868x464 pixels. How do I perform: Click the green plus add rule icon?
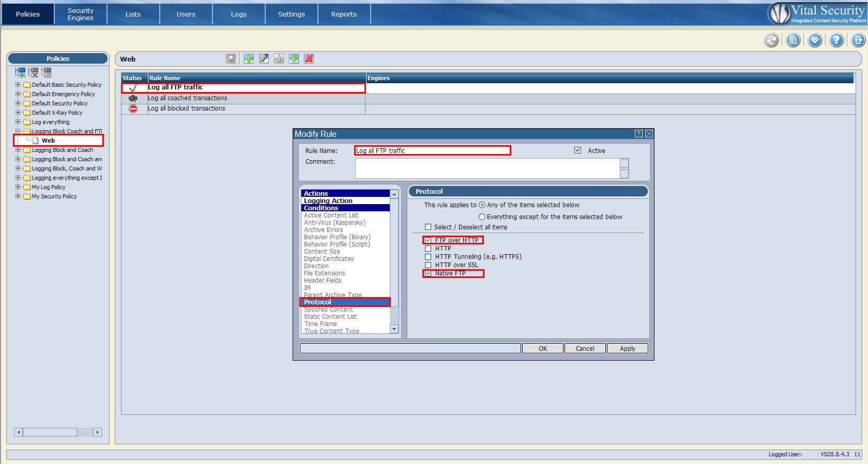pos(249,59)
